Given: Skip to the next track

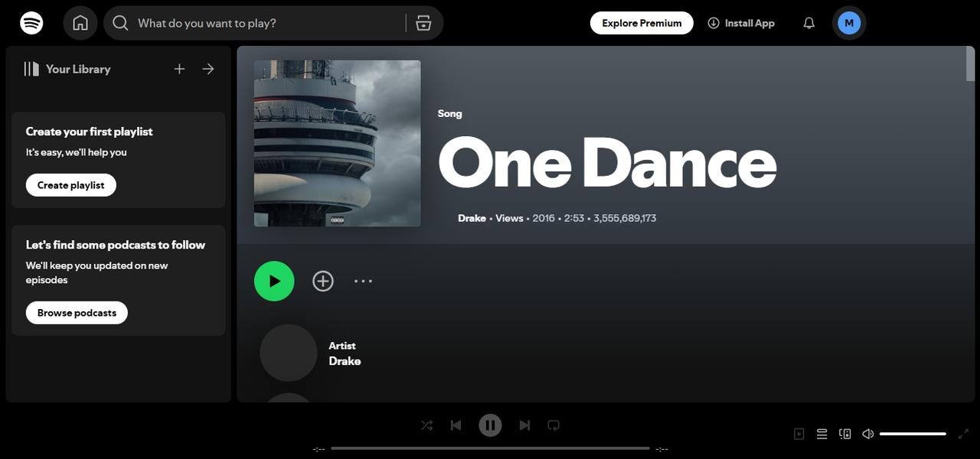Looking at the screenshot, I should (x=524, y=425).
